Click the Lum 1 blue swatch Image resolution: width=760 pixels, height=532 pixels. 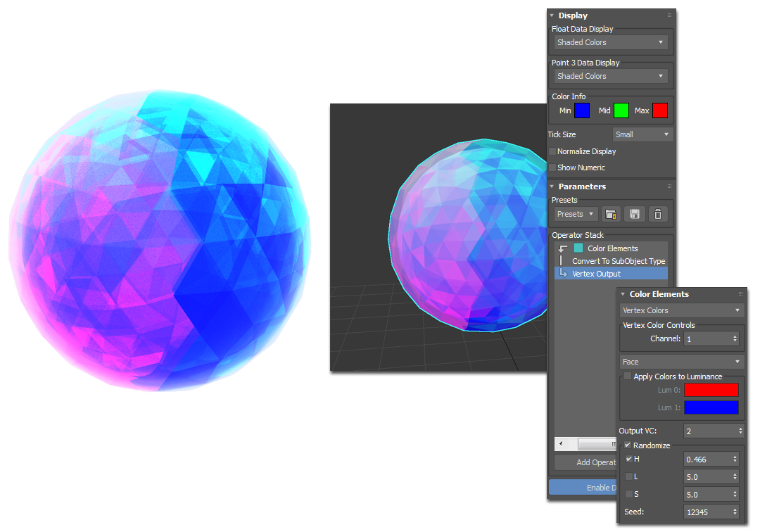coord(711,407)
